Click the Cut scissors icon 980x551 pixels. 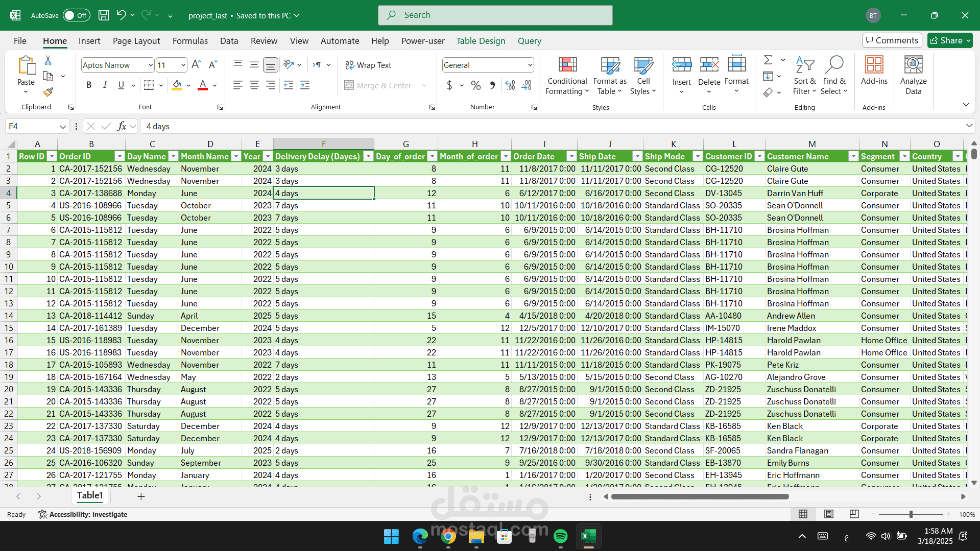[x=48, y=60]
